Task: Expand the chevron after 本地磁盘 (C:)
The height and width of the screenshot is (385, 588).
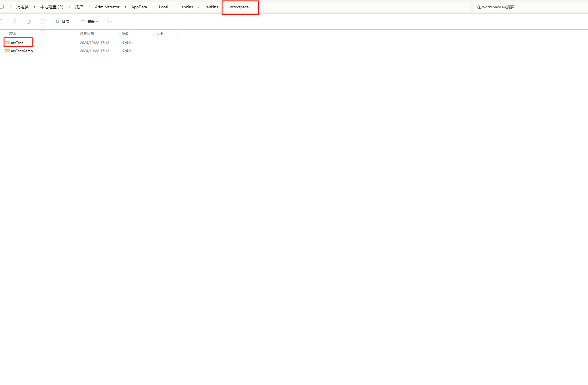Action: pyautogui.click(x=69, y=7)
